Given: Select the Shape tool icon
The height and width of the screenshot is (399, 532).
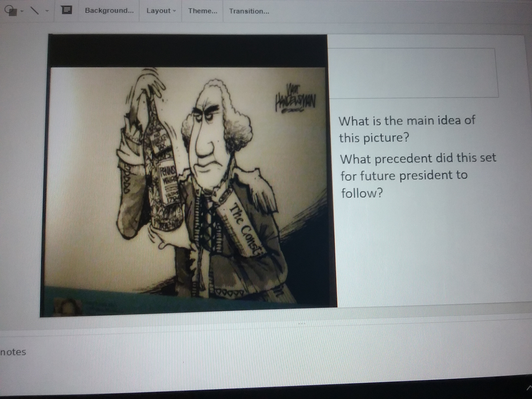Looking at the screenshot, I should tap(11, 11).
